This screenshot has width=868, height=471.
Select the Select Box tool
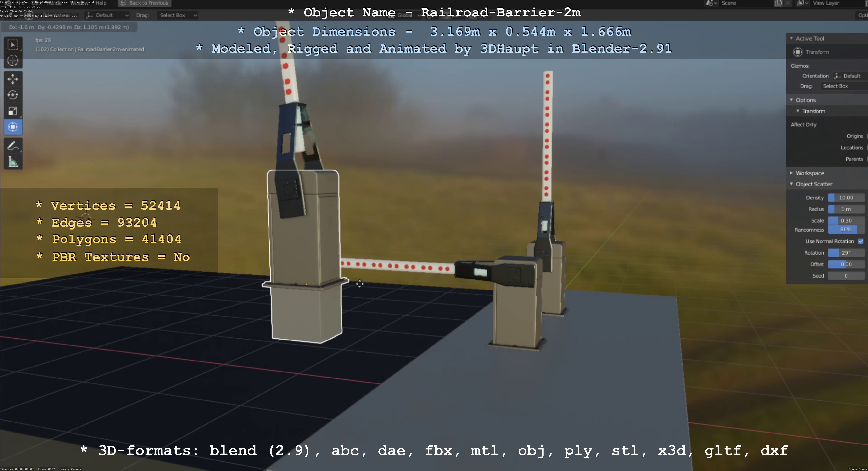coord(13,45)
